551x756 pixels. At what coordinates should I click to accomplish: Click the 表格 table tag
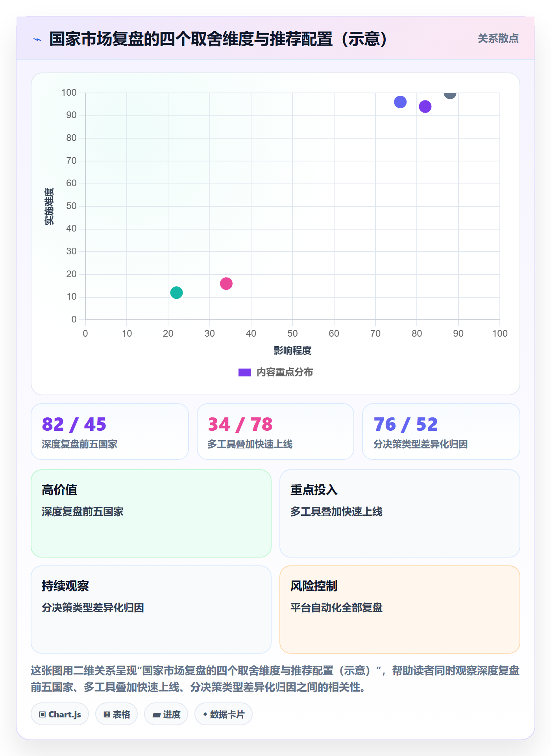[116, 714]
